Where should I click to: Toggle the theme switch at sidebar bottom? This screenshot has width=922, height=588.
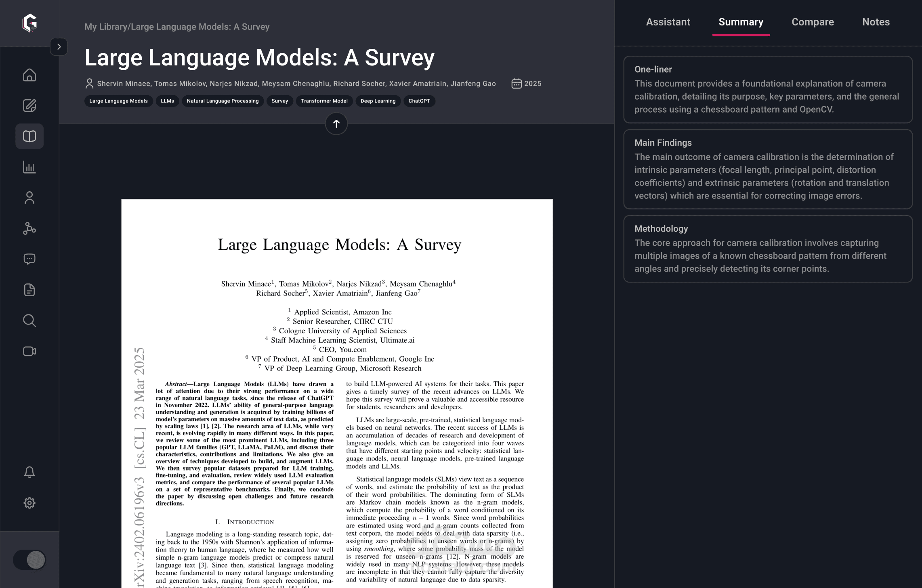[29, 560]
